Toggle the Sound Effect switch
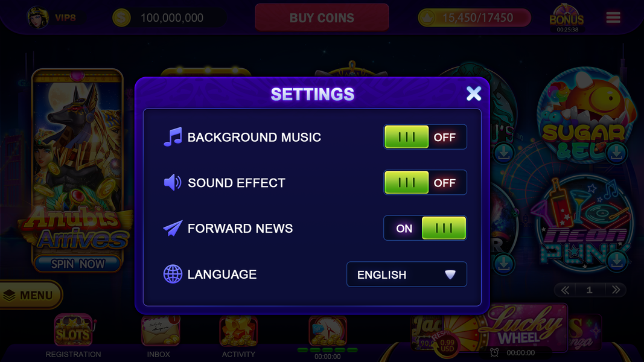The image size is (644, 362). tap(425, 183)
